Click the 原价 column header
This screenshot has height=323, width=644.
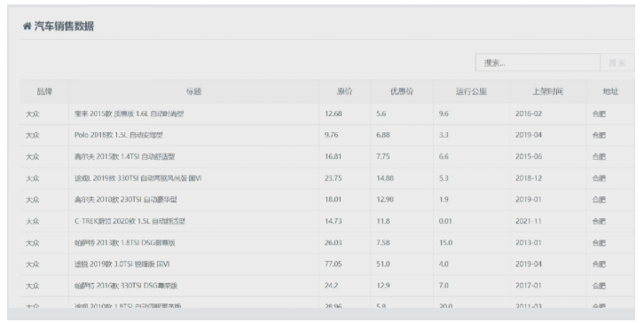(x=344, y=91)
